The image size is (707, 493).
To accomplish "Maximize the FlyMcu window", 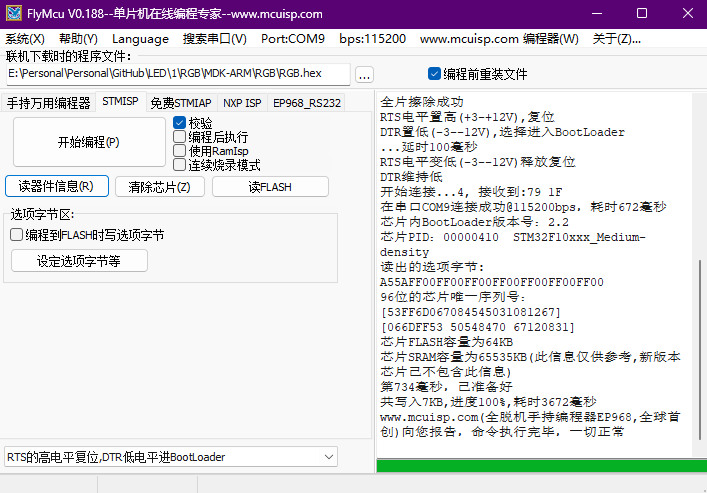I will (642, 14).
